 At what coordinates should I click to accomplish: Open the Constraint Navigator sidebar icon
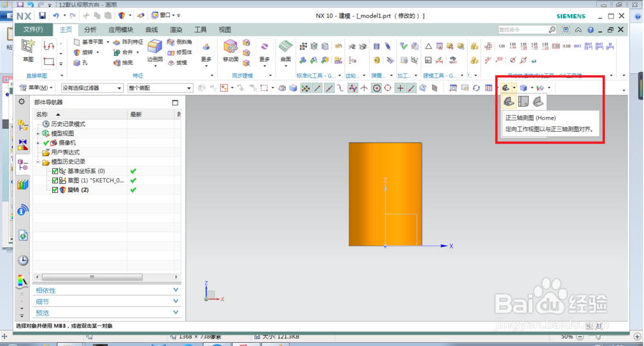[23, 145]
